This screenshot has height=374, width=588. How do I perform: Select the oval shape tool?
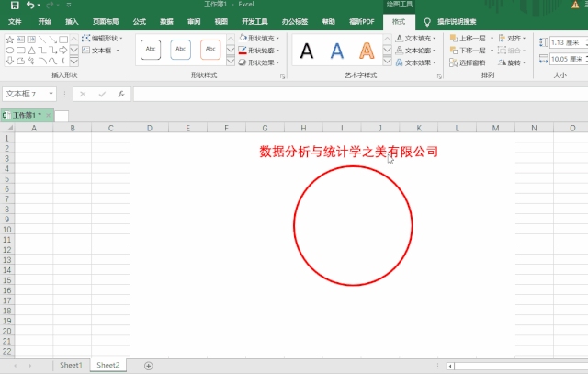[x=10, y=50]
